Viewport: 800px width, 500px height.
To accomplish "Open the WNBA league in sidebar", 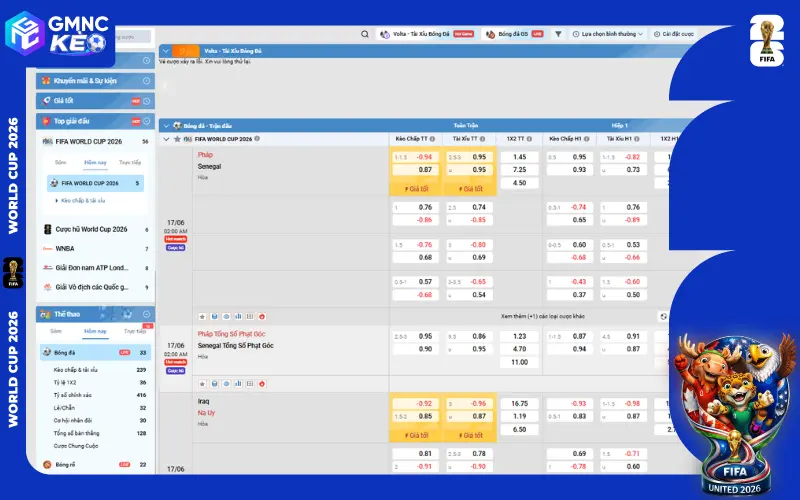I will pyautogui.click(x=96, y=249).
